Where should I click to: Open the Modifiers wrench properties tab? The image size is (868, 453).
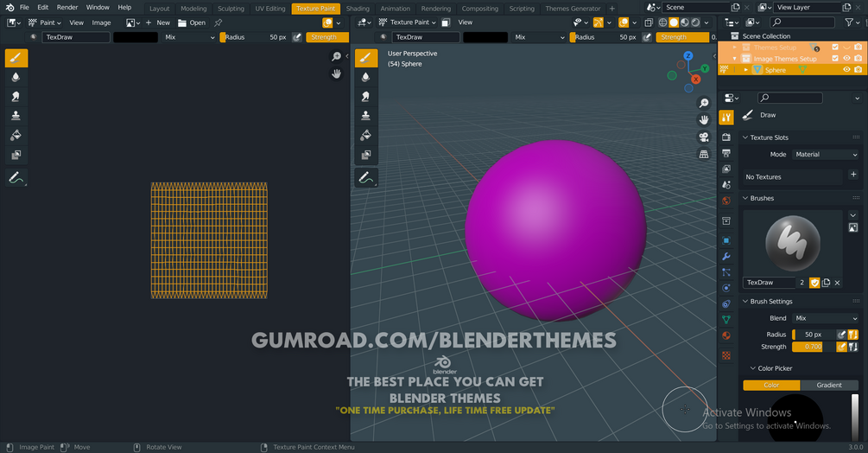coord(726,257)
